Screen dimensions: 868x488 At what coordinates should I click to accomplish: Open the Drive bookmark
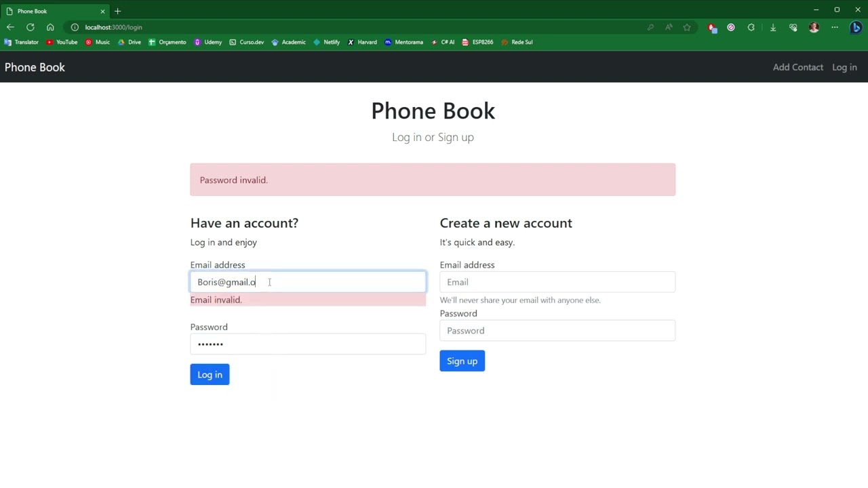(130, 42)
